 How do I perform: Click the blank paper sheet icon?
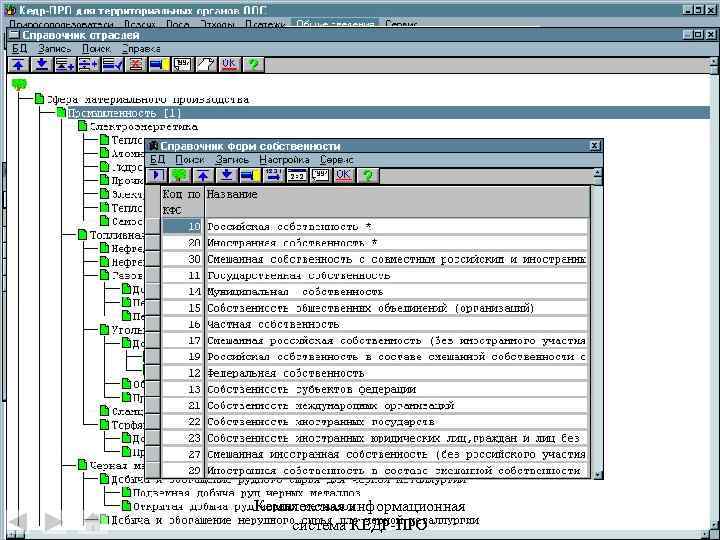[206, 65]
